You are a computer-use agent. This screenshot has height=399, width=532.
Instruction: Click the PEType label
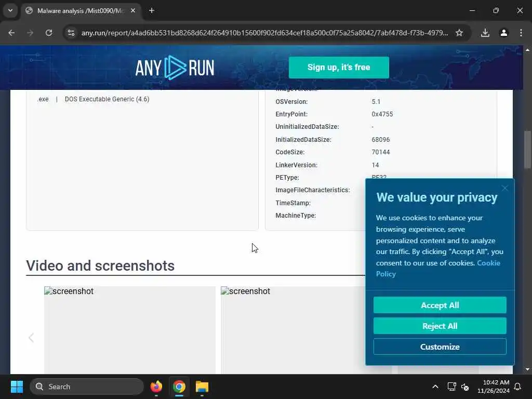[x=287, y=178]
